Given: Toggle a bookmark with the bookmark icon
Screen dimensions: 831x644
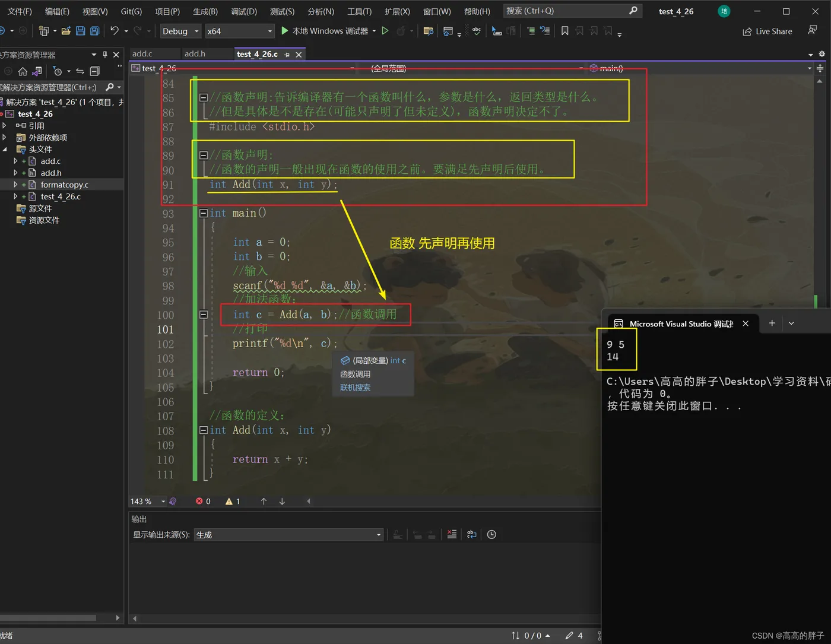Looking at the screenshot, I should click(x=564, y=31).
